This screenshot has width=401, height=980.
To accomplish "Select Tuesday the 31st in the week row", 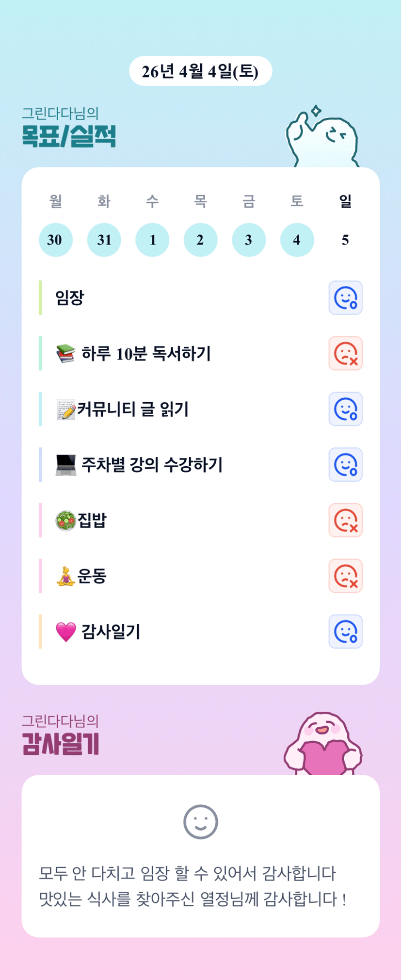I will coord(104,240).
